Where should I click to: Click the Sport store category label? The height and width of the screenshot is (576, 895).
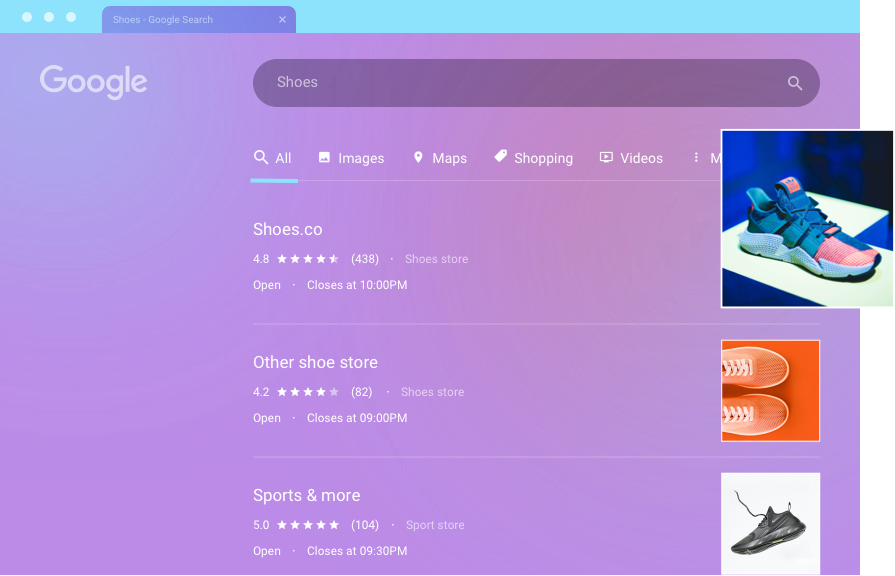(x=435, y=525)
